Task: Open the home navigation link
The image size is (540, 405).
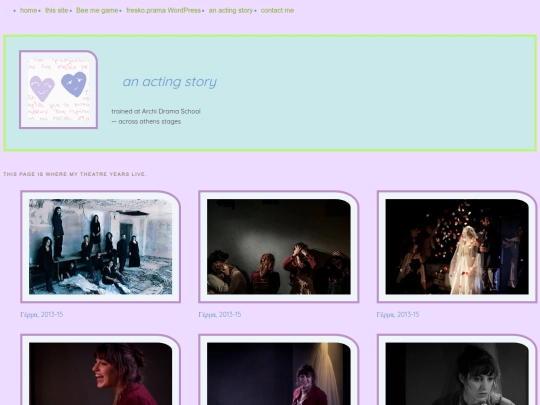Action: (29, 10)
